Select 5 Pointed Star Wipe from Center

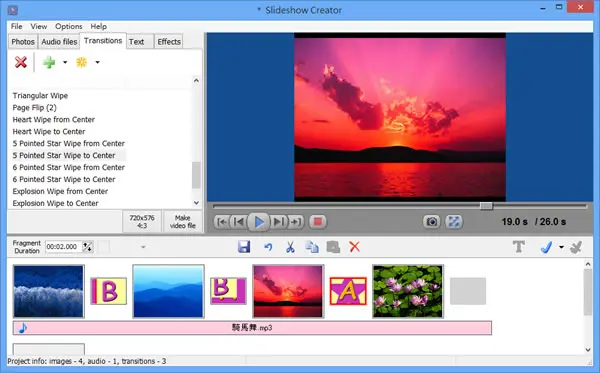(x=68, y=143)
